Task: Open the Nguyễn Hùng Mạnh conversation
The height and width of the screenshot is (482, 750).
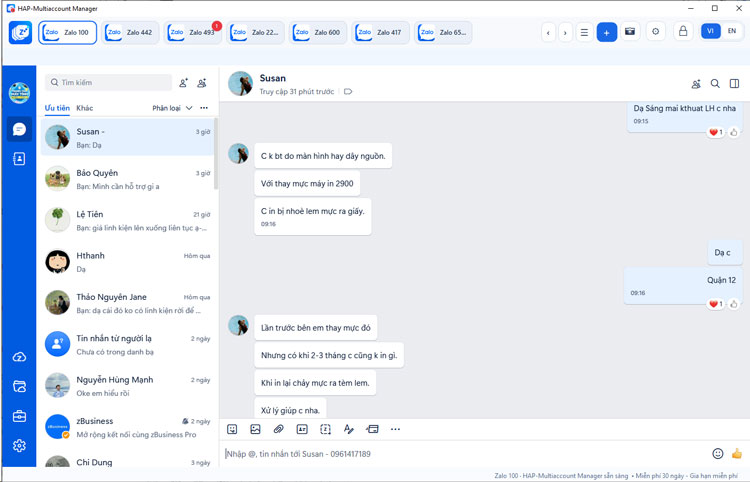Action: (127, 386)
